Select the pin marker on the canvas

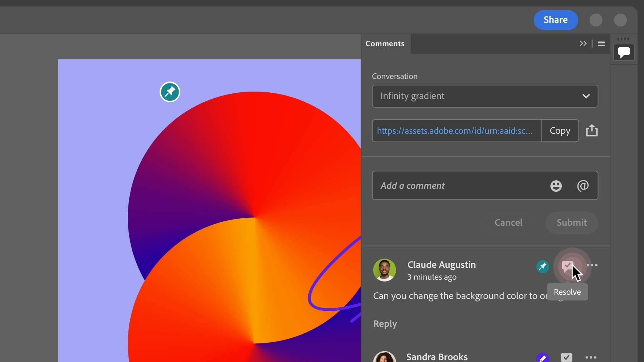[x=170, y=92]
